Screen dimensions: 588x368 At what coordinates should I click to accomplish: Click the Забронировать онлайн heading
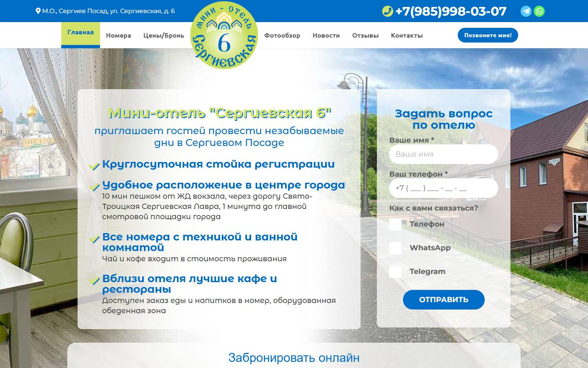pyautogui.click(x=294, y=358)
